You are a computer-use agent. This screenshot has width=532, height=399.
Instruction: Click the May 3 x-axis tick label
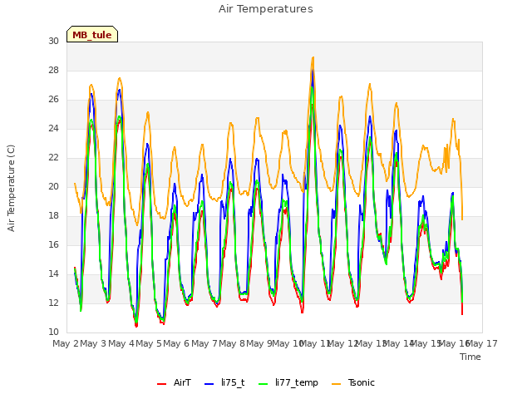coord(93,343)
